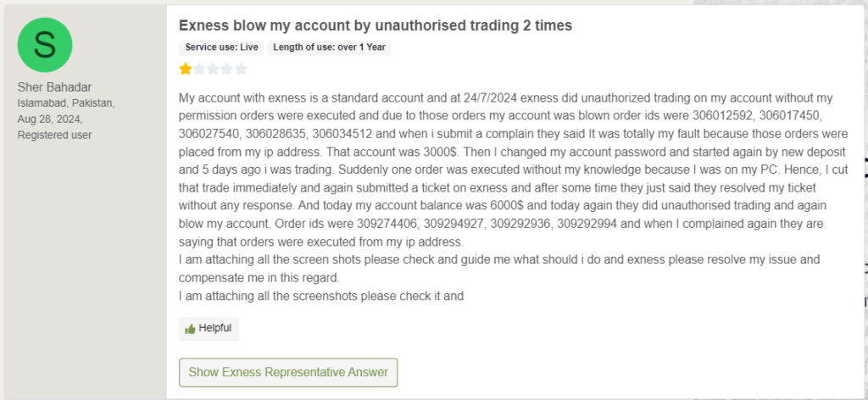Open the Exness blow my account review title

click(x=376, y=25)
